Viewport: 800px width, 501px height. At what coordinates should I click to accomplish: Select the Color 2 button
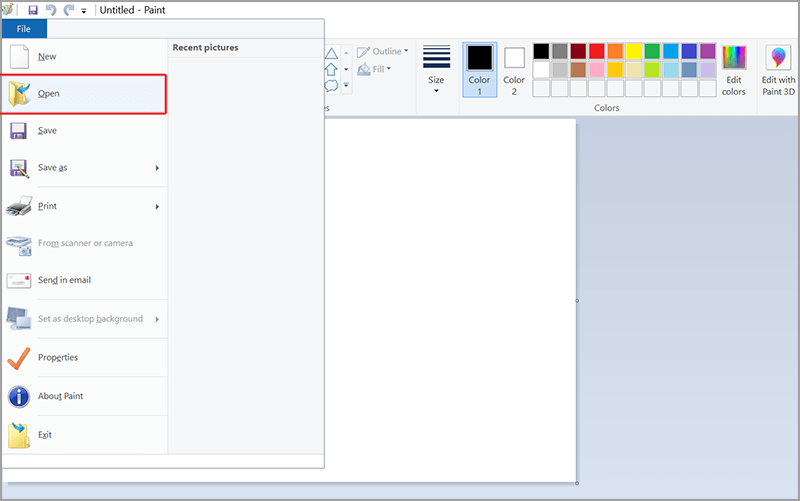click(514, 70)
